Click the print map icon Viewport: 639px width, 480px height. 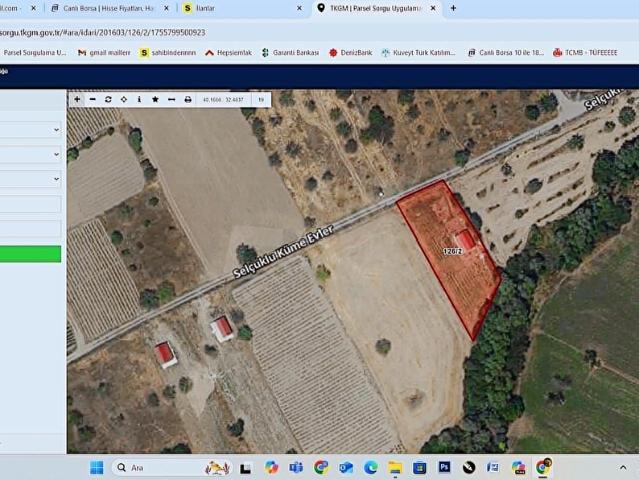tap(187, 100)
